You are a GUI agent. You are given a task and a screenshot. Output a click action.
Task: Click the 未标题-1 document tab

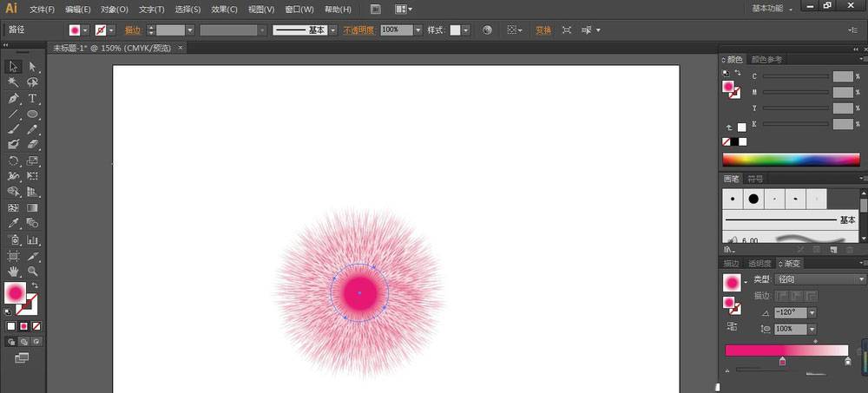(102, 49)
